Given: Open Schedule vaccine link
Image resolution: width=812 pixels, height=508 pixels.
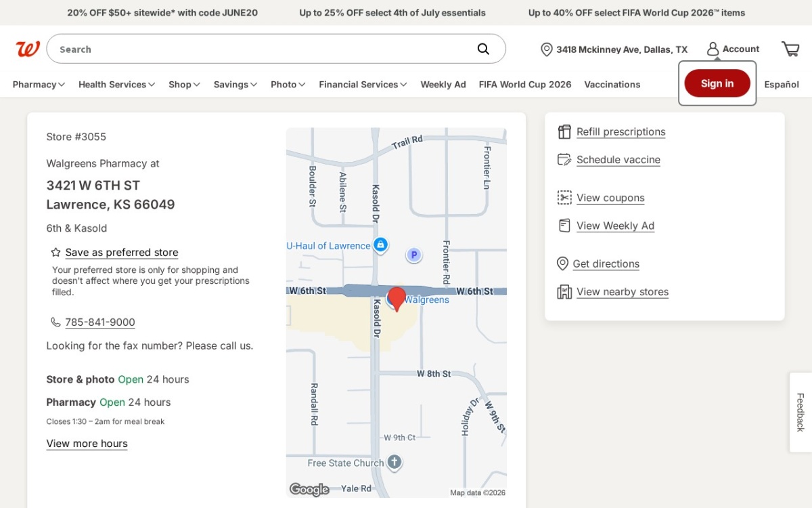Looking at the screenshot, I should [x=618, y=159].
